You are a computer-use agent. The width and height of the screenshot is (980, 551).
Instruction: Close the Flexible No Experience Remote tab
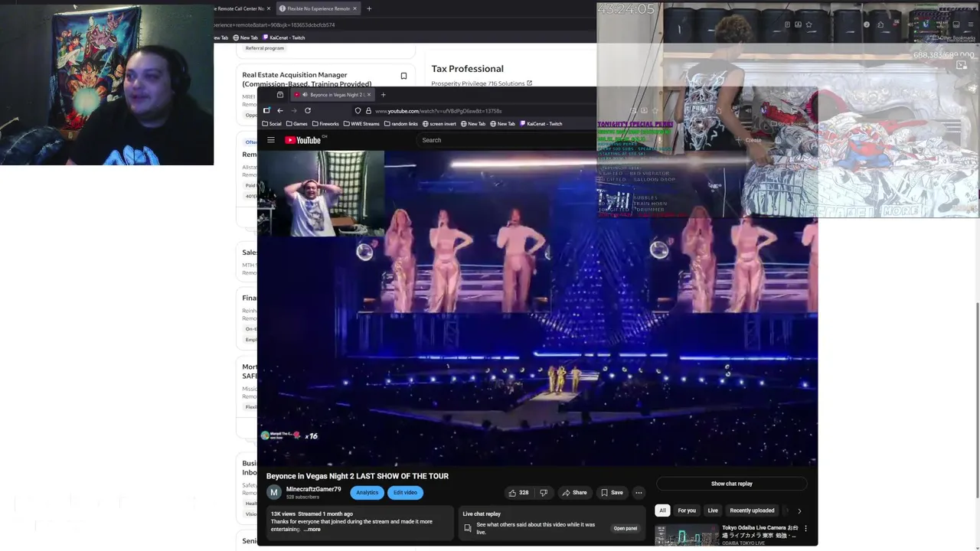355,8
